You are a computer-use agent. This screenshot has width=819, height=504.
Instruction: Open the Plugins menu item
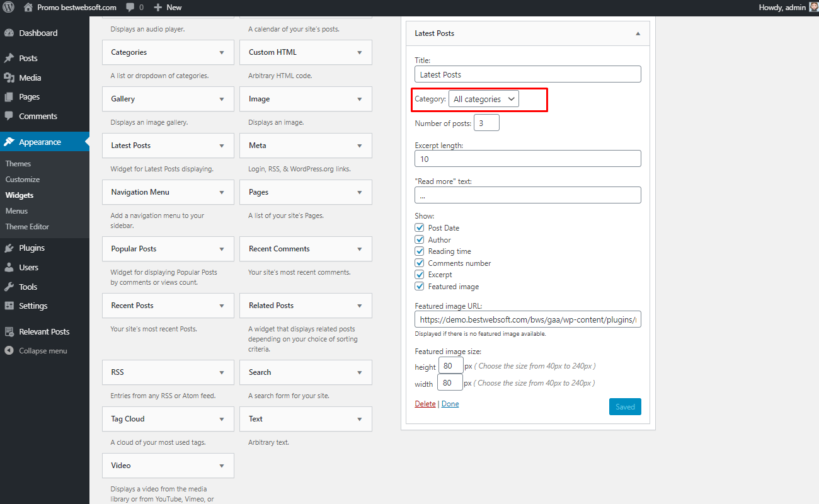31,248
